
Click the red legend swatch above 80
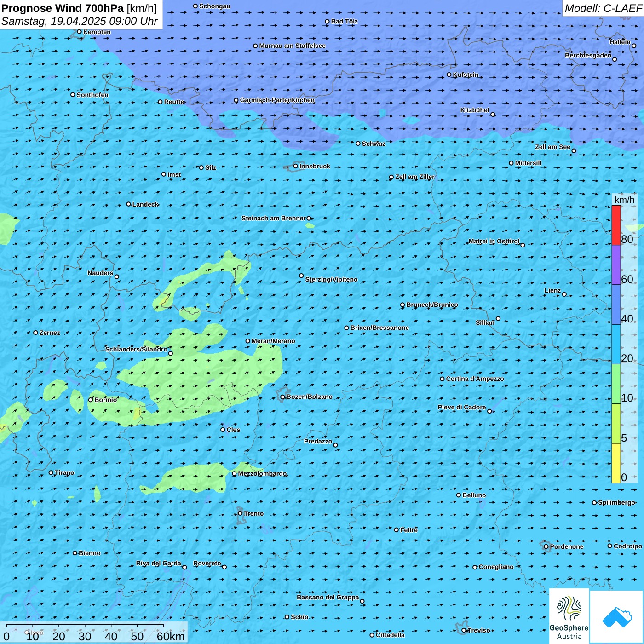pyautogui.click(x=616, y=225)
